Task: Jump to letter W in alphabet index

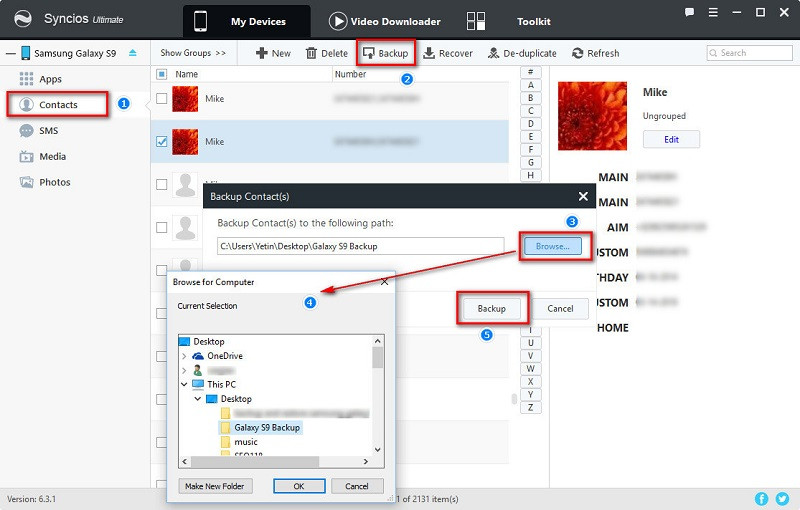Action: click(x=531, y=369)
